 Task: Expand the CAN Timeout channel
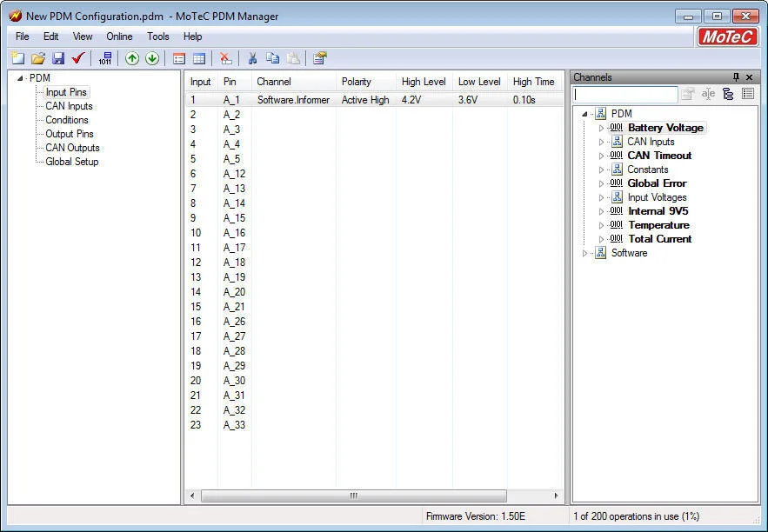[x=602, y=156]
